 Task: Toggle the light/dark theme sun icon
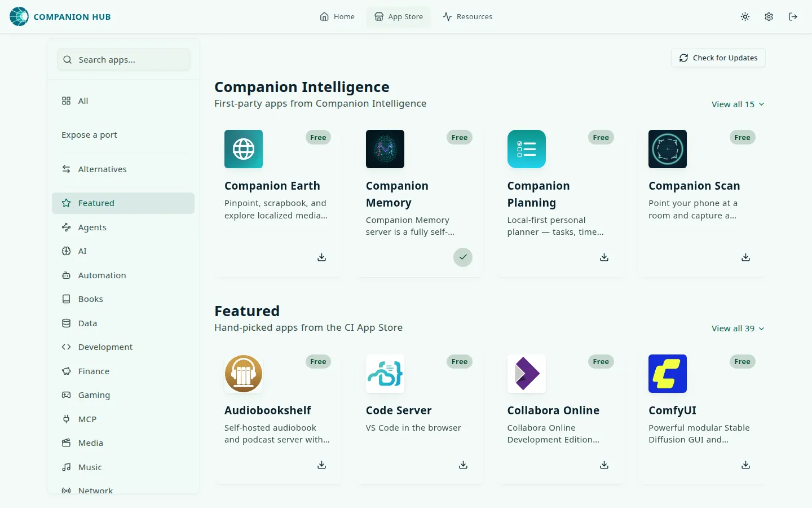point(745,17)
